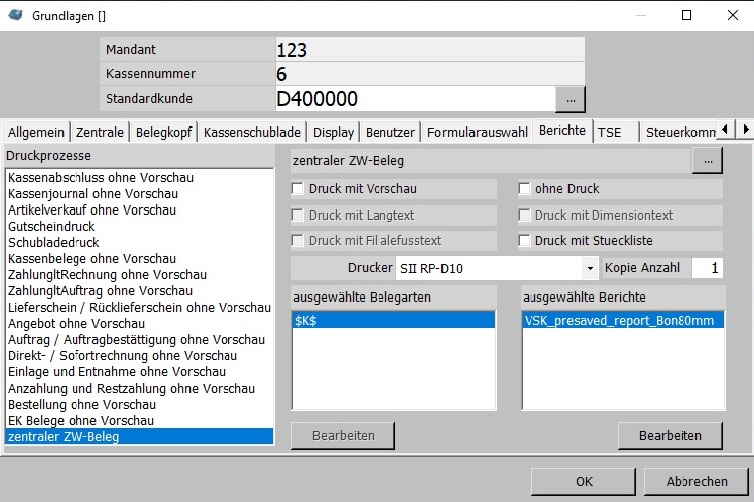Viewport: 754px width, 502px height.
Task: Check Druck mit Stueckliste option
Action: click(524, 241)
